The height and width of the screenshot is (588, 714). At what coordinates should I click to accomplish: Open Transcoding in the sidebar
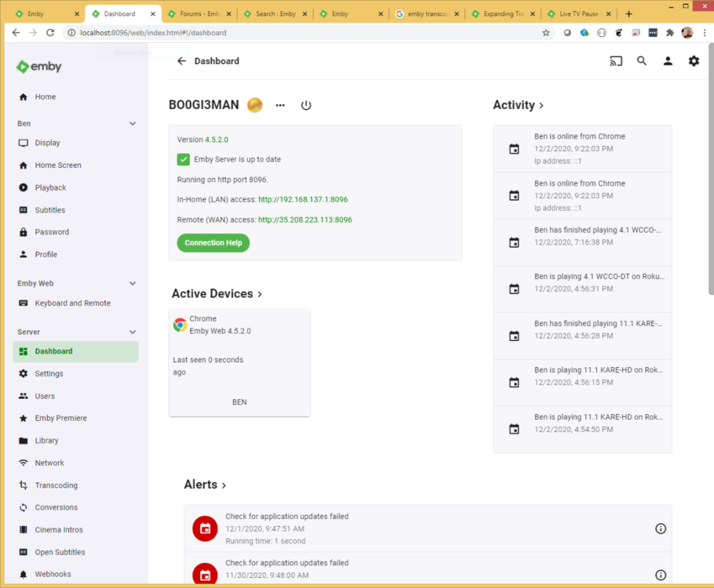tap(56, 485)
